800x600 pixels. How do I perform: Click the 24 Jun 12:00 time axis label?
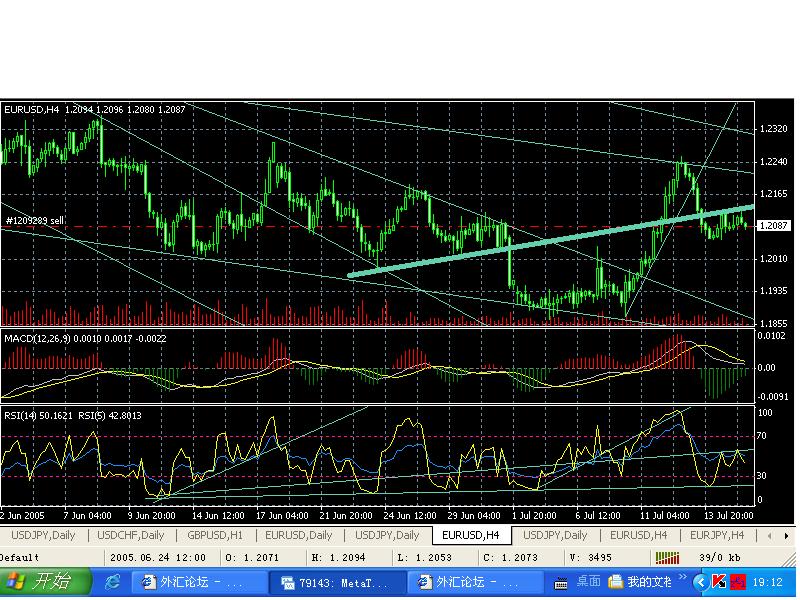410,516
